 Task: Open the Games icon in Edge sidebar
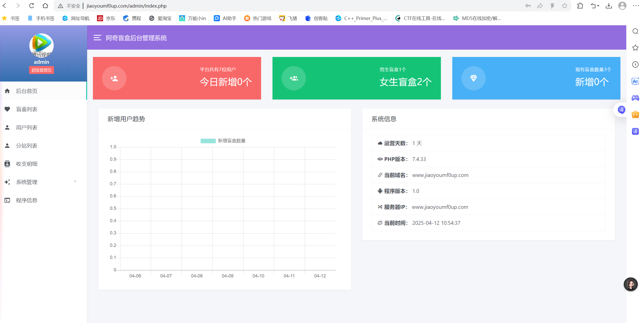click(635, 98)
